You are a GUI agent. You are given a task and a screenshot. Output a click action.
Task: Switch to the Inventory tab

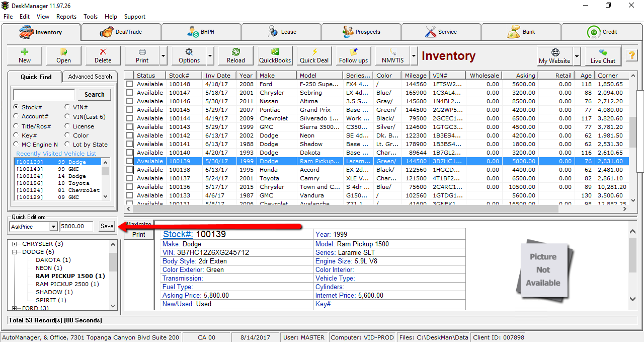point(40,32)
